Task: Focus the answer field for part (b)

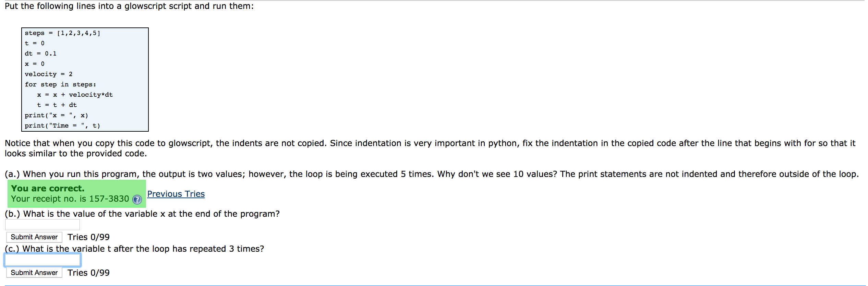Action: point(43,225)
